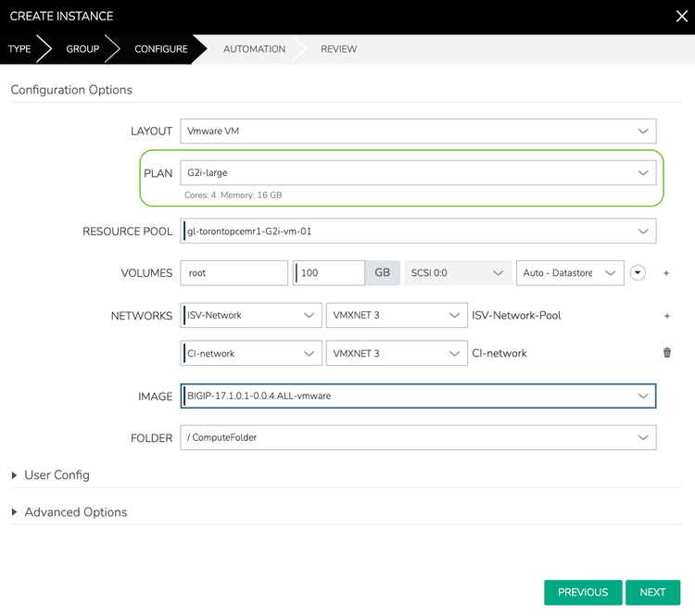Jump to the Review wizard step
This screenshot has width=695, height=616.
point(339,49)
